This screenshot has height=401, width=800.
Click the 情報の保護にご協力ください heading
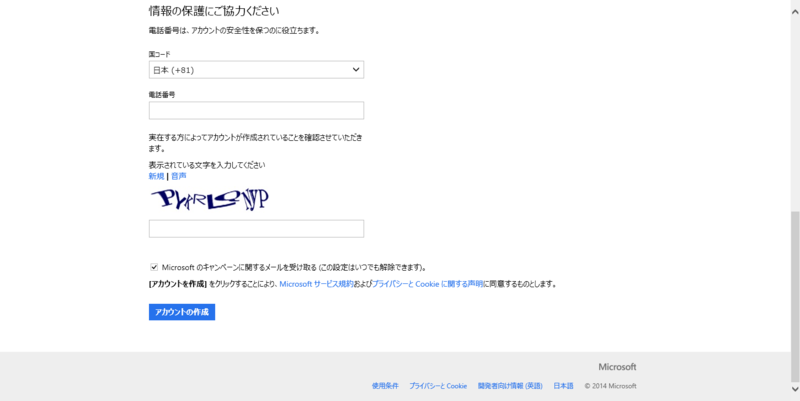point(214,11)
